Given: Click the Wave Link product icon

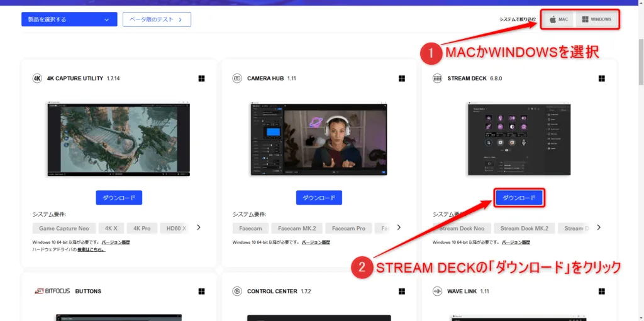Looking at the screenshot, I should (438, 291).
